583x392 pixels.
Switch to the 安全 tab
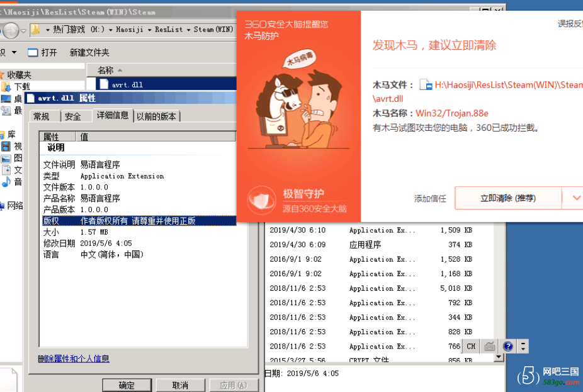pyautogui.click(x=73, y=116)
